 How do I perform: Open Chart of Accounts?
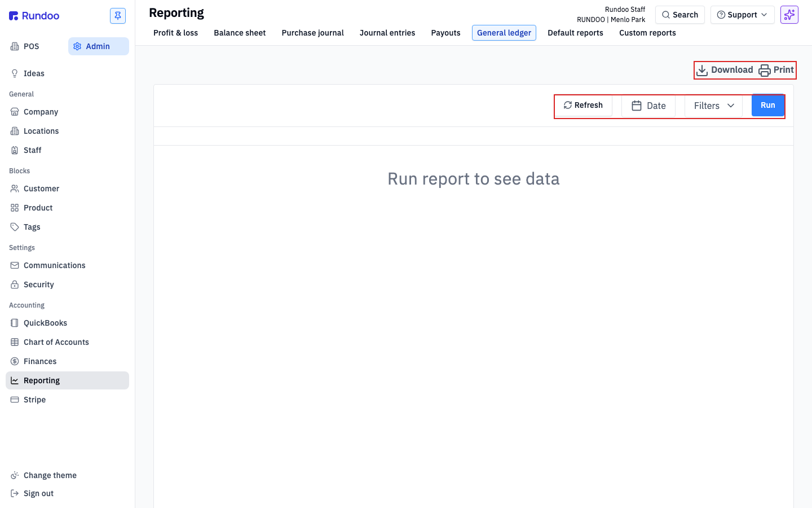[x=67, y=342]
